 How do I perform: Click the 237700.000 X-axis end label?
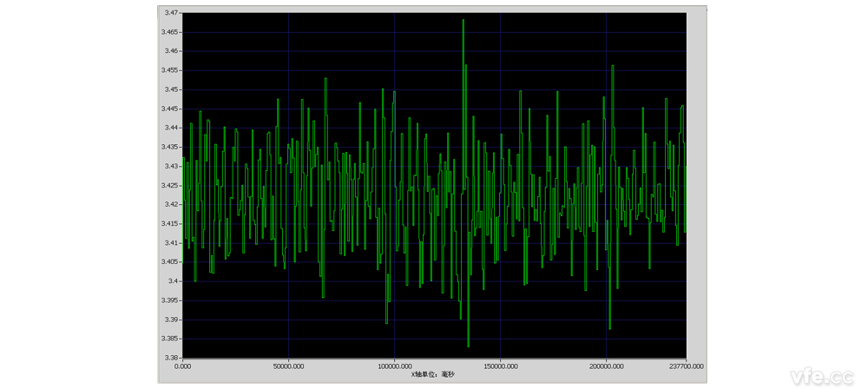685,366
